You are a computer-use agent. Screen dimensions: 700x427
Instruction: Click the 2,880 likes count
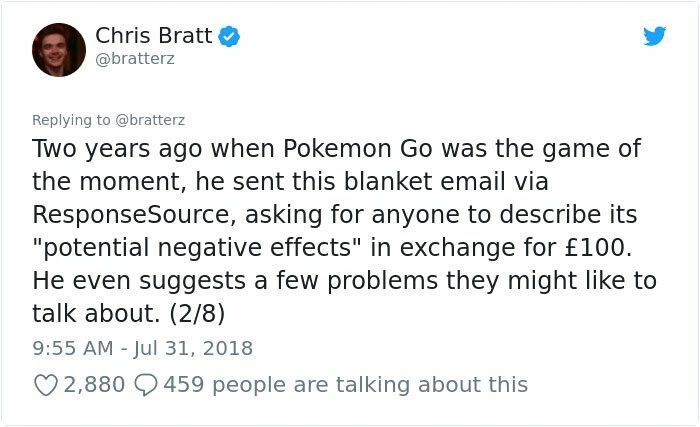point(94,385)
